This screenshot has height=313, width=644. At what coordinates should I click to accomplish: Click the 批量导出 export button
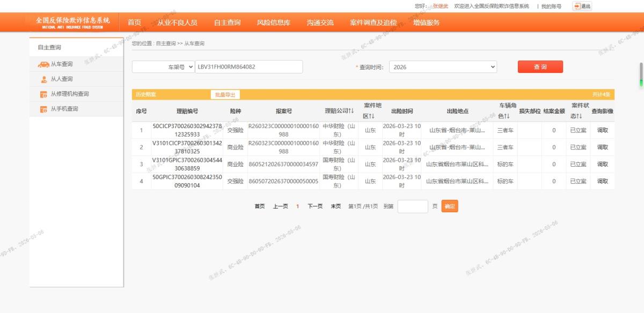click(225, 94)
